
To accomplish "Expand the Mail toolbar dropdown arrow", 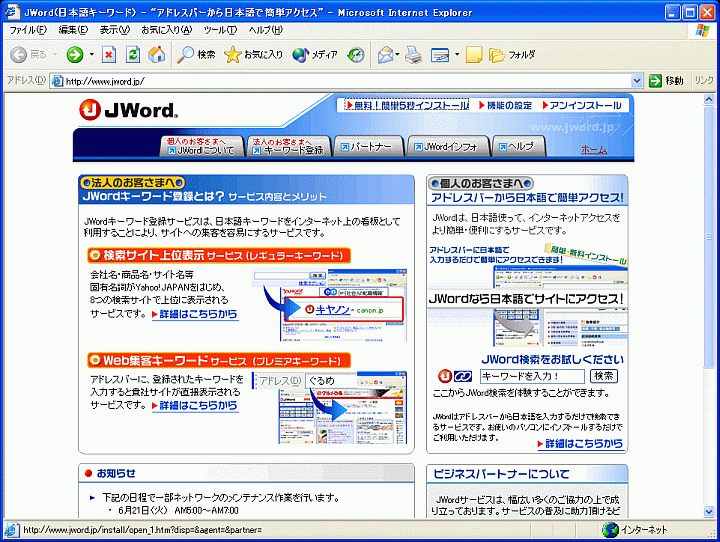I will [398, 55].
